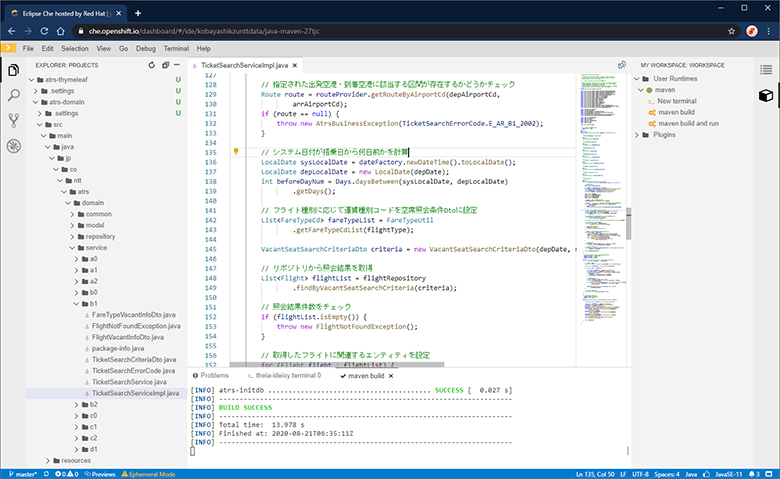Switch to theia-ide terminal 0 tab
The width and height of the screenshot is (780, 479).
point(285,376)
